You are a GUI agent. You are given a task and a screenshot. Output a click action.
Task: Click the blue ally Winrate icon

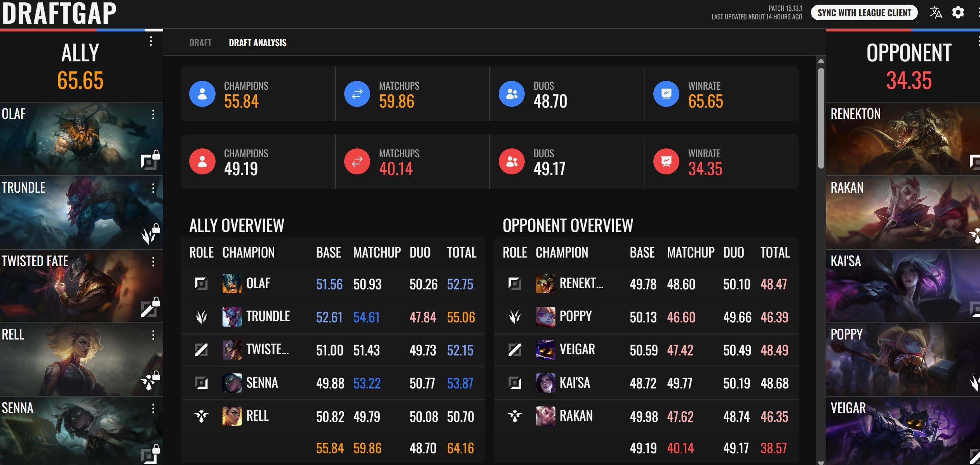(666, 94)
